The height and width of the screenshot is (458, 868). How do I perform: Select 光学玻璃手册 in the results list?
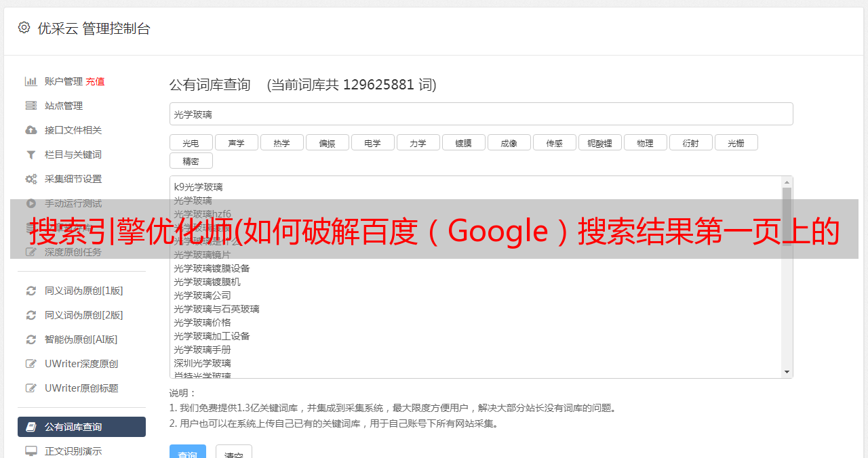[202, 350]
